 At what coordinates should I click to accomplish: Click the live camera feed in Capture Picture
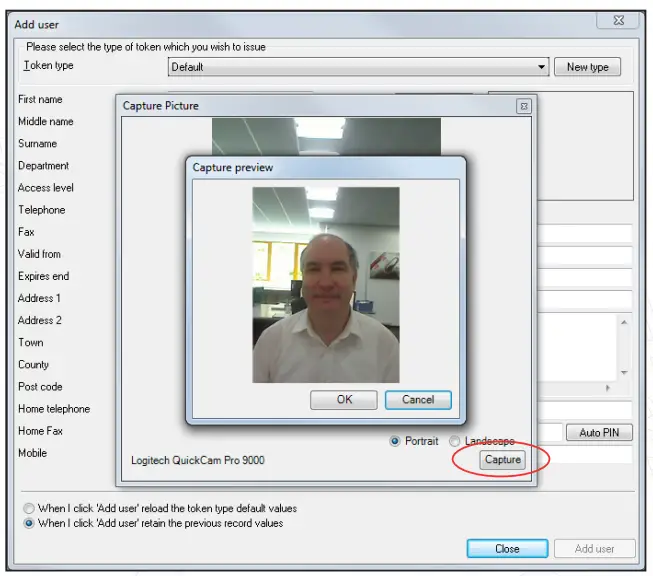click(x=326, y=137)
